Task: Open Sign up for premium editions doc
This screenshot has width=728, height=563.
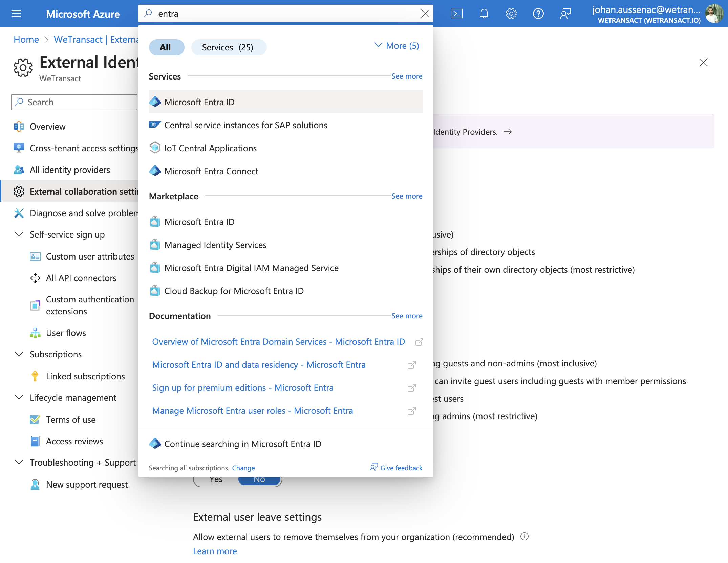Action: tap(243, 388)
